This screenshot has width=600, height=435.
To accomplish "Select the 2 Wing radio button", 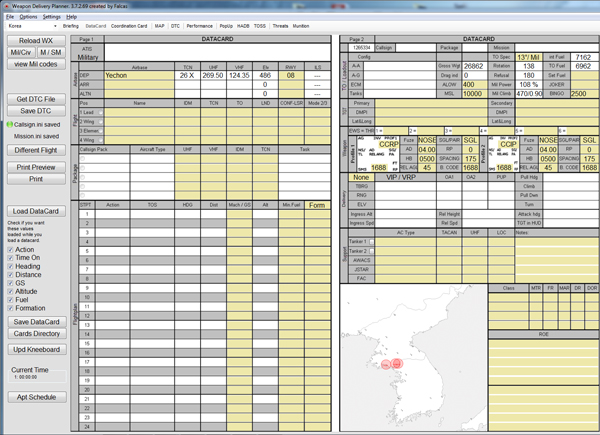I will (100, 122).
